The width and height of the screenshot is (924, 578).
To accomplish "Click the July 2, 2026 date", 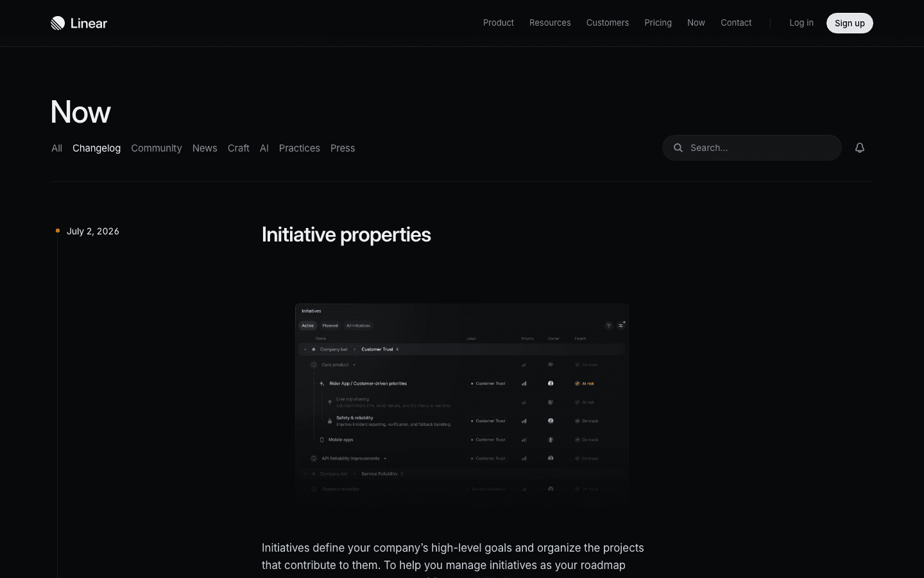I will (x=93, y=231).
